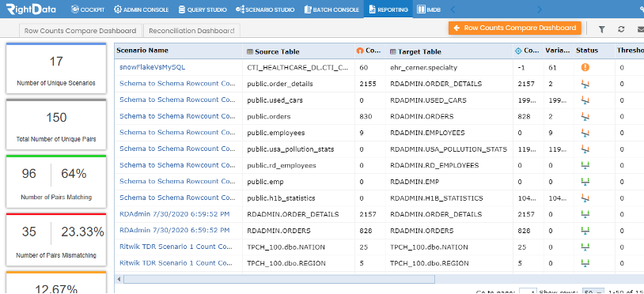Click the RightData logo
This screenshot has width=644, height=294.
tap(32, 9)
